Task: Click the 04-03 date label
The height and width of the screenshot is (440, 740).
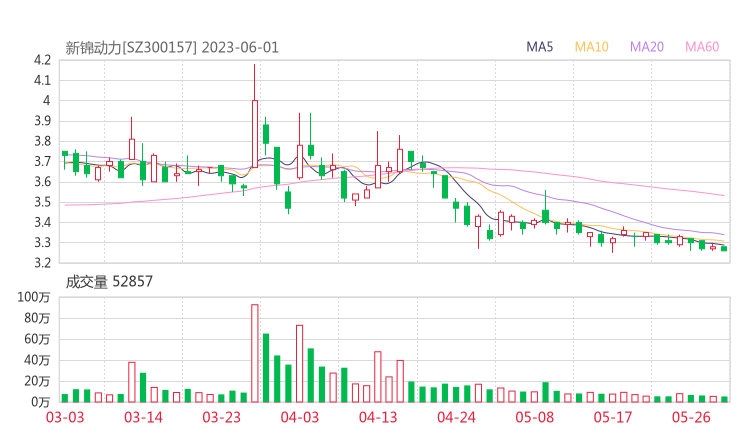Action: [300, 417]
